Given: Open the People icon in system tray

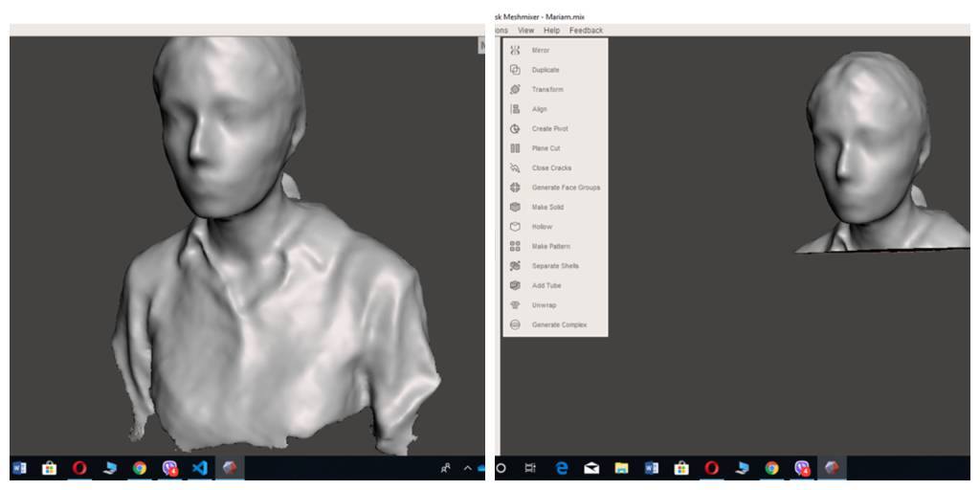Looking at the screenshot, I should click(446, 467).
